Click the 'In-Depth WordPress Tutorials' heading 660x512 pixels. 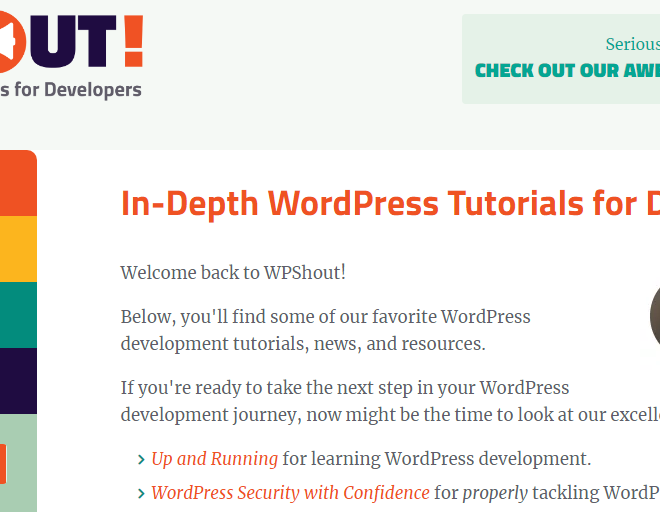pyautogui.click(x=390, y=204)
